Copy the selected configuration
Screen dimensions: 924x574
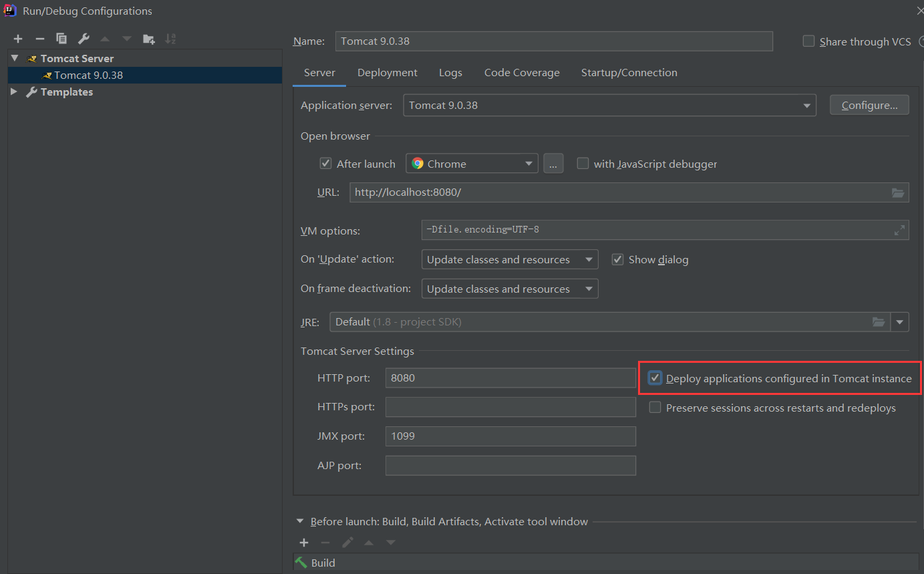click(61, 39)
